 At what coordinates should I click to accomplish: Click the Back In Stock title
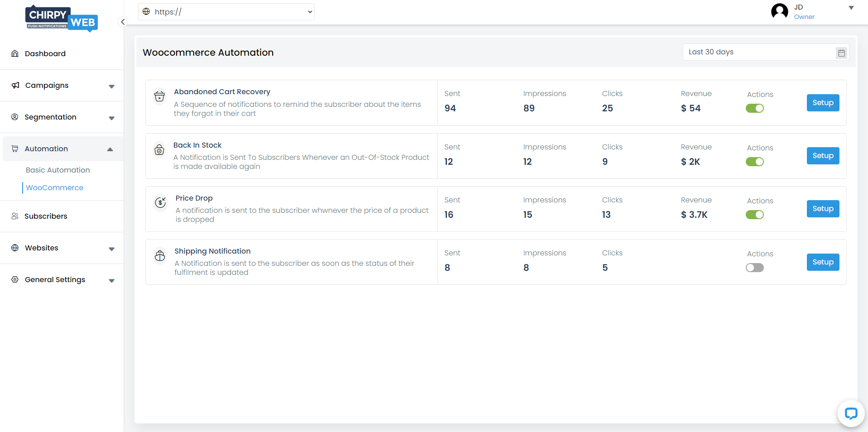point(197,145)
